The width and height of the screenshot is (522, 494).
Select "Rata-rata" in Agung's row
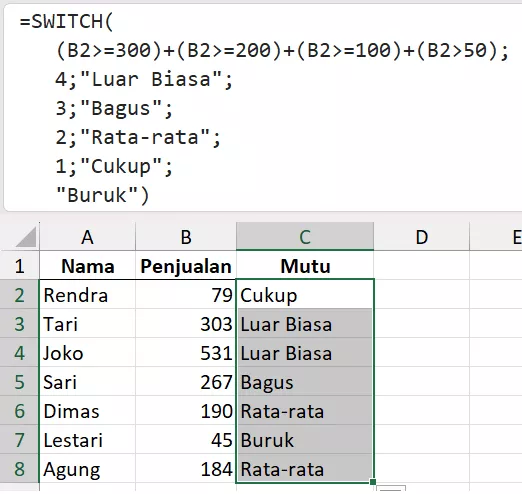(305, 469)
